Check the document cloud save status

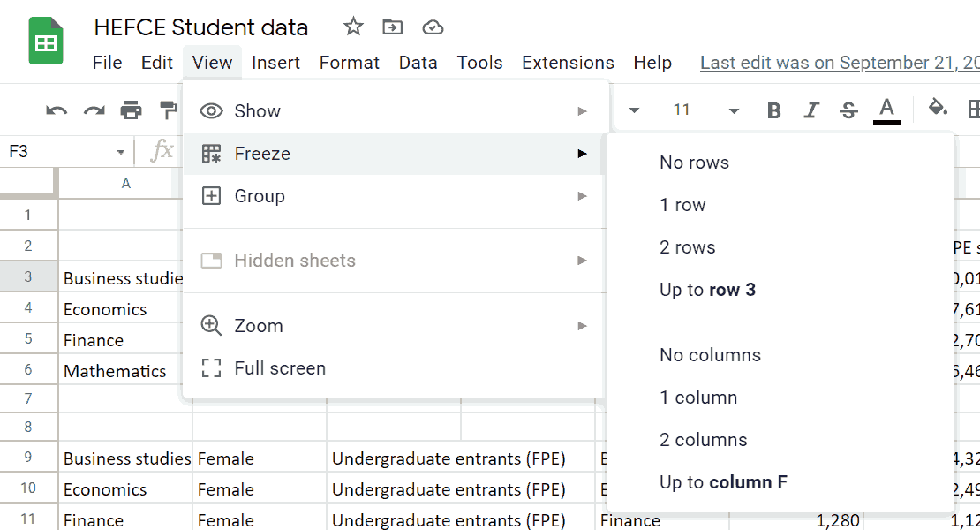click(x=433, y=26)
